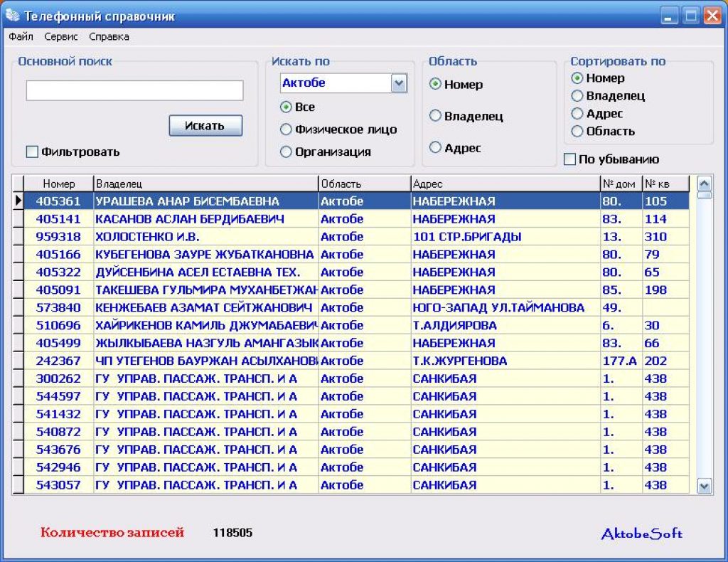
Task: Select Организация radio button
Action: (286, 152)
